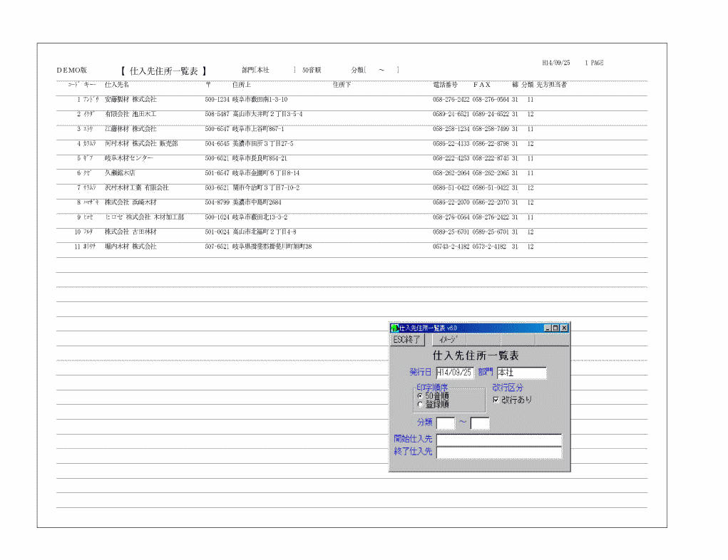Click the 終了仕入先 input field
This screenshot has height=560, width=728.
point(499,452)
